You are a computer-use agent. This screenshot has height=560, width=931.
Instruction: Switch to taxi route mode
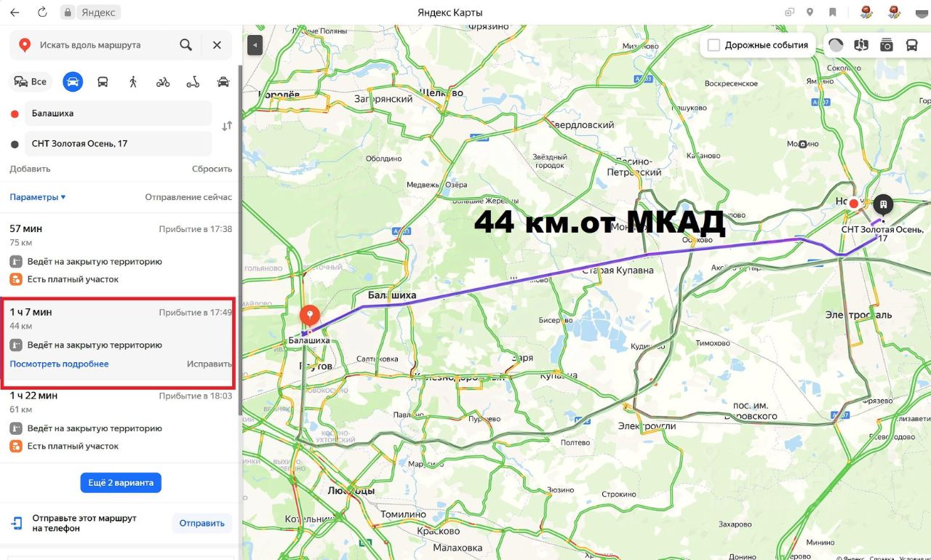click(223, 81)
